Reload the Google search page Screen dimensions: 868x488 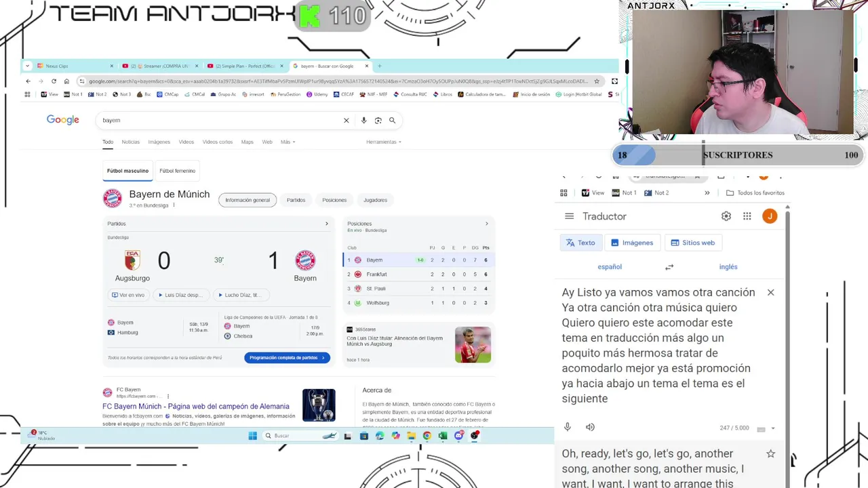[54, 81]
